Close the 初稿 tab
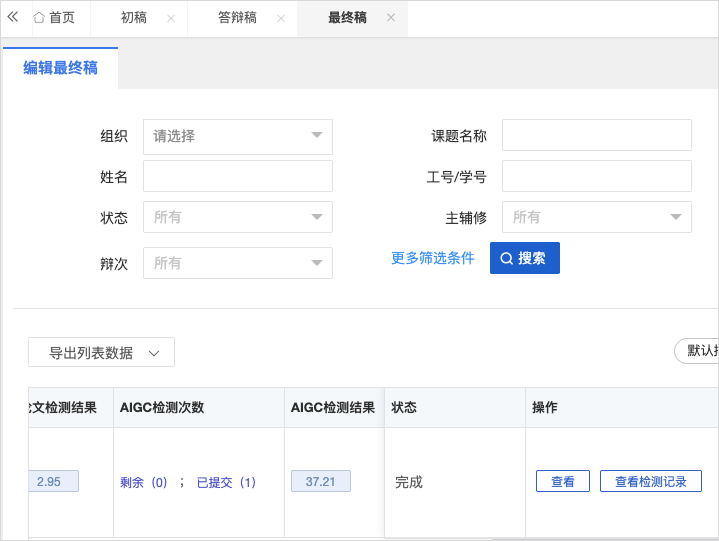The height and width of the screenshot is (541, 719). point(171,18)
